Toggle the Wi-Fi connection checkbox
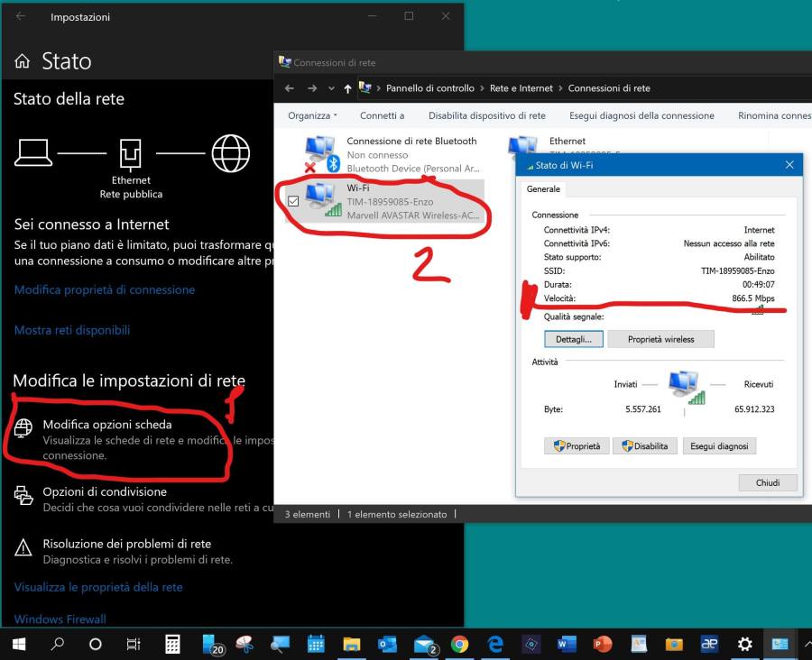Image resolution: width=812 pixels, height=660 pixels. point(293,201)
